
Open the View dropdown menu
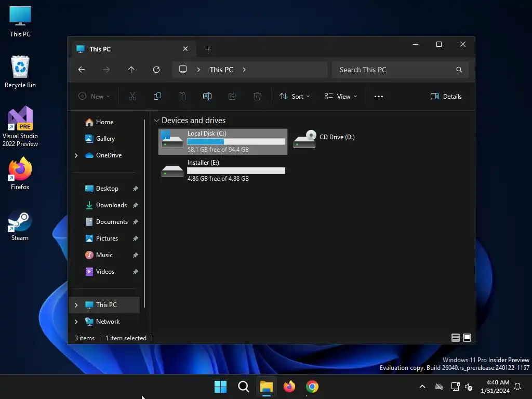coord(340,96)
